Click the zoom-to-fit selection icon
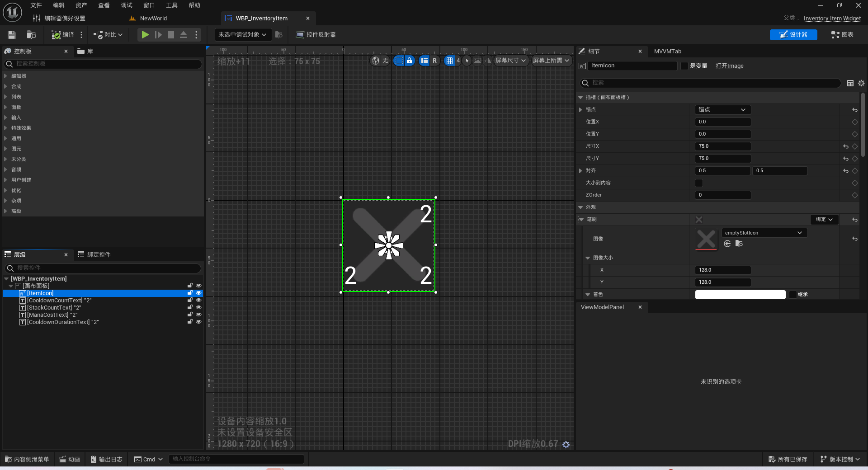Viewport: 868px width, 470px height. [467, 61]
